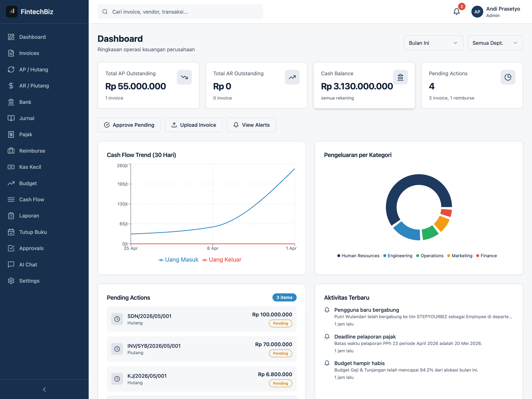Image resolution: width=532 pixels, height=399 pixels.
Task: Click the Total AP Outstanding card
Action: (x=148, y=85)
